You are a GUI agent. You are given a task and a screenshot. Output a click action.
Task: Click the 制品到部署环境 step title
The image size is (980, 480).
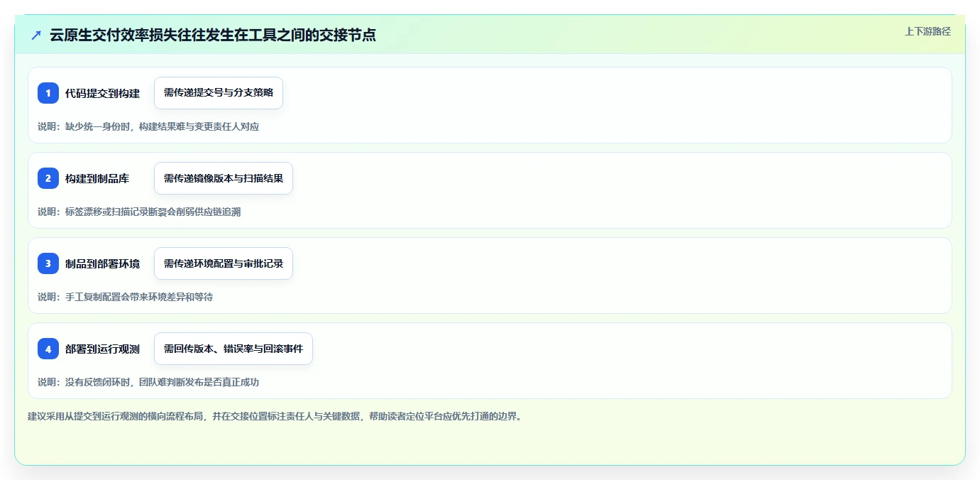(102, 263)
